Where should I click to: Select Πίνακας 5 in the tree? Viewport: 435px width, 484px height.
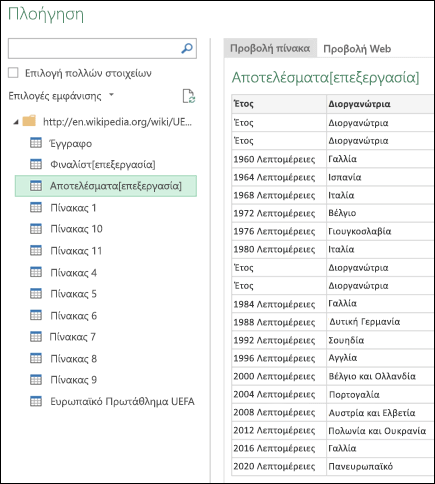tap(74, 294)
